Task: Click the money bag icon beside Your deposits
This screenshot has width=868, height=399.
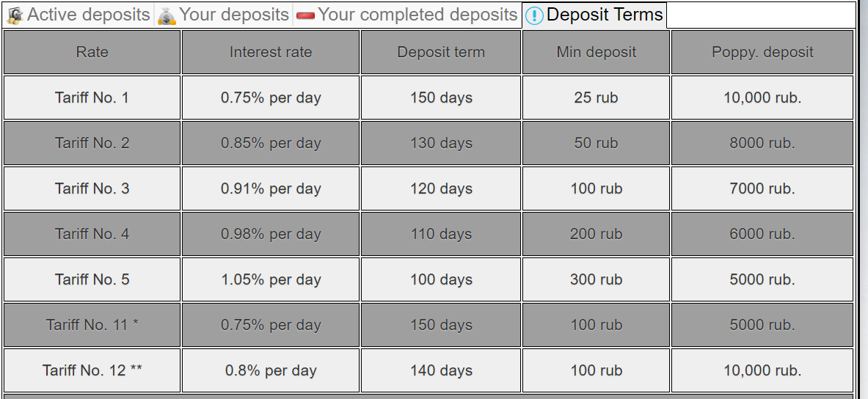Action: (x=167, y=15)
